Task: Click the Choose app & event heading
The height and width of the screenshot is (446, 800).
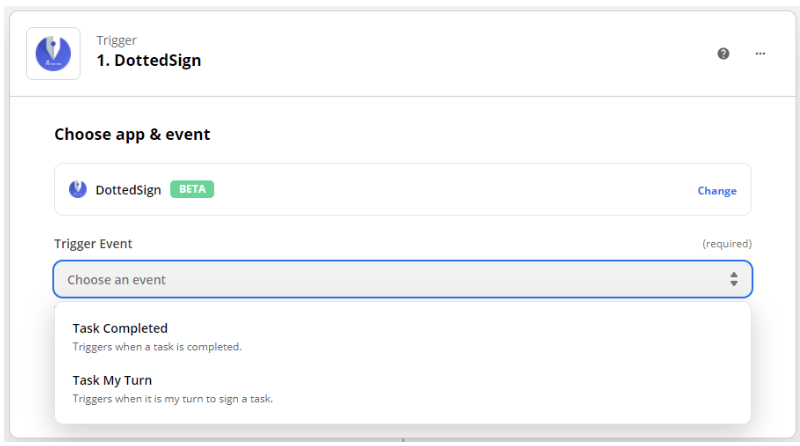Action: (132, 134)
